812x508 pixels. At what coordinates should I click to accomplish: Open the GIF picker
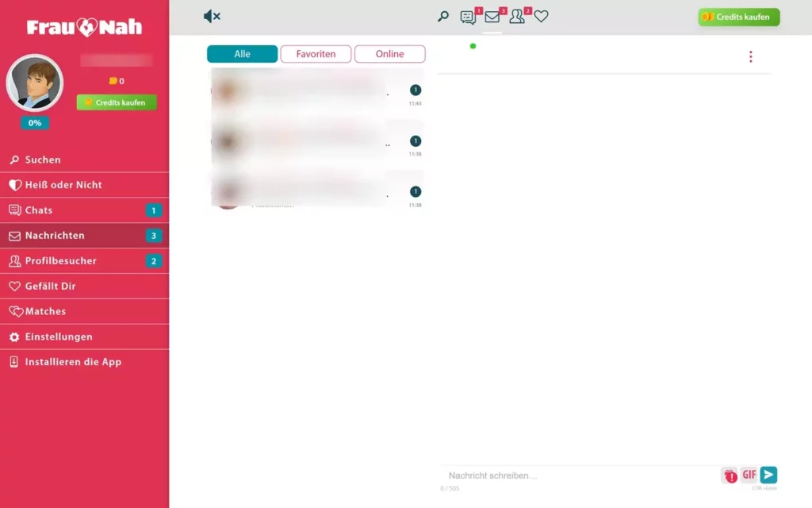[749, 475]
